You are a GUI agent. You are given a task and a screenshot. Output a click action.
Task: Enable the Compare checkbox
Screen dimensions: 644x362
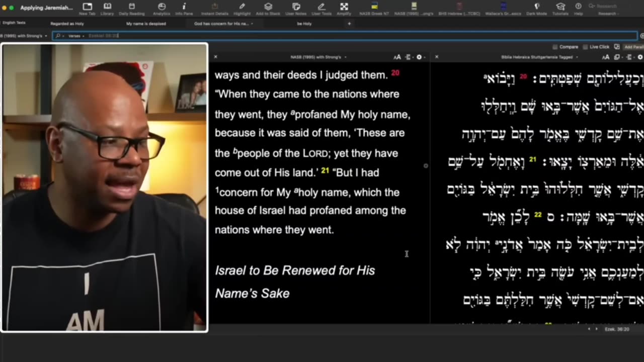pos(555,47)
